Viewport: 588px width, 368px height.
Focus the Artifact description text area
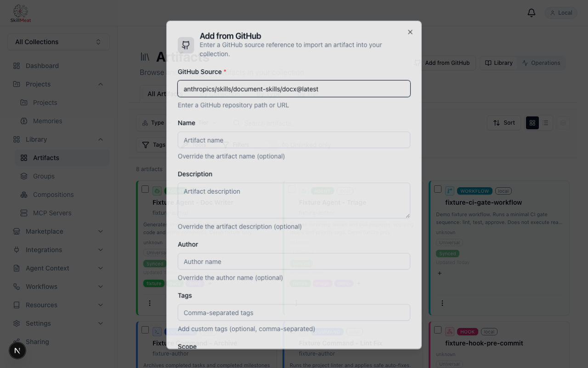294,201
